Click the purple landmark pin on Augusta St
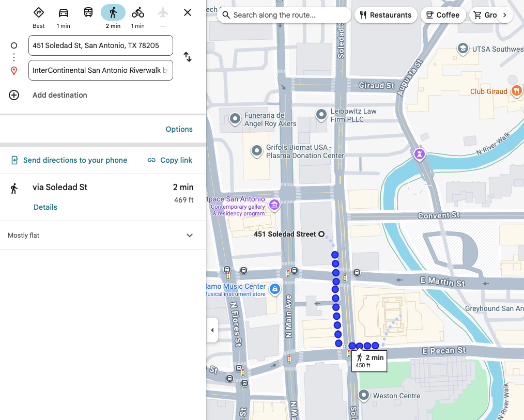The height and width of the screenshot is (420, 524). point(420,154)
